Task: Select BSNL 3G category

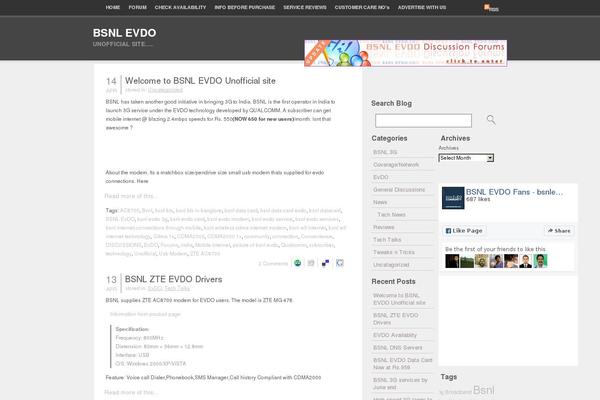Action: coord(385,152)
